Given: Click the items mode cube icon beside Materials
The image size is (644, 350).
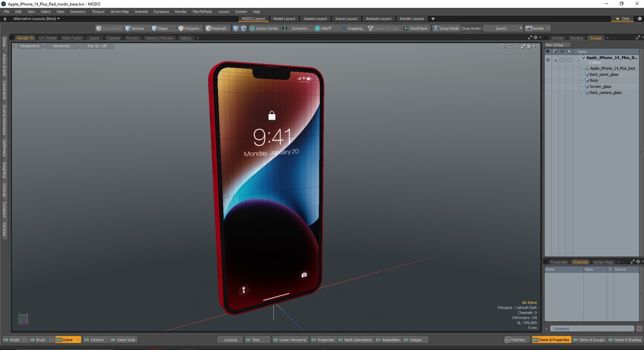Looking at the screenshot, I should tap(236, 28).
